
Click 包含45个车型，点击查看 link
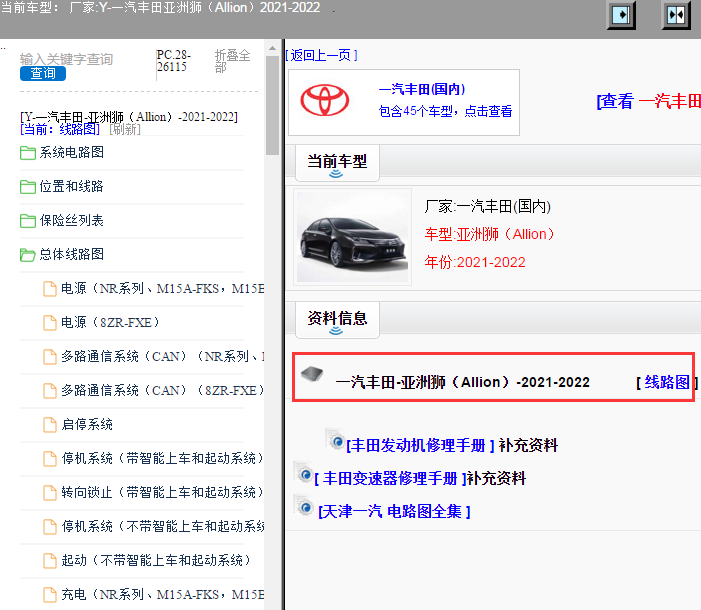tap(445, 111)
